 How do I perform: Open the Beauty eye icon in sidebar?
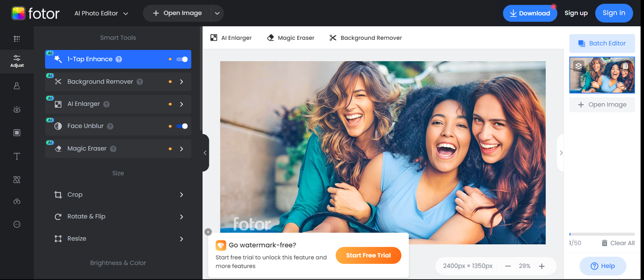click(17, 109)
